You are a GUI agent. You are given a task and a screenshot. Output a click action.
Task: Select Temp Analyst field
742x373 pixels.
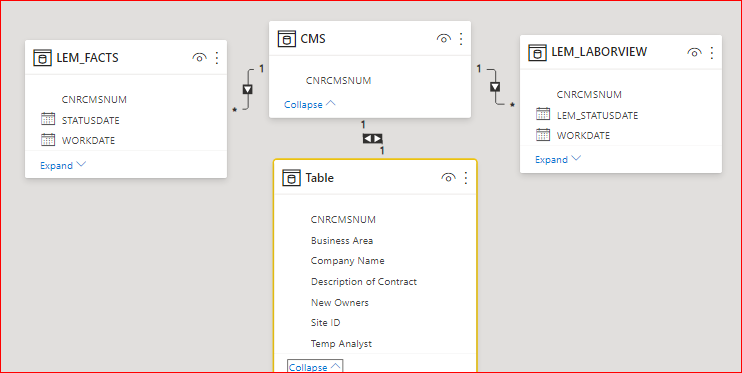point(341,344)
